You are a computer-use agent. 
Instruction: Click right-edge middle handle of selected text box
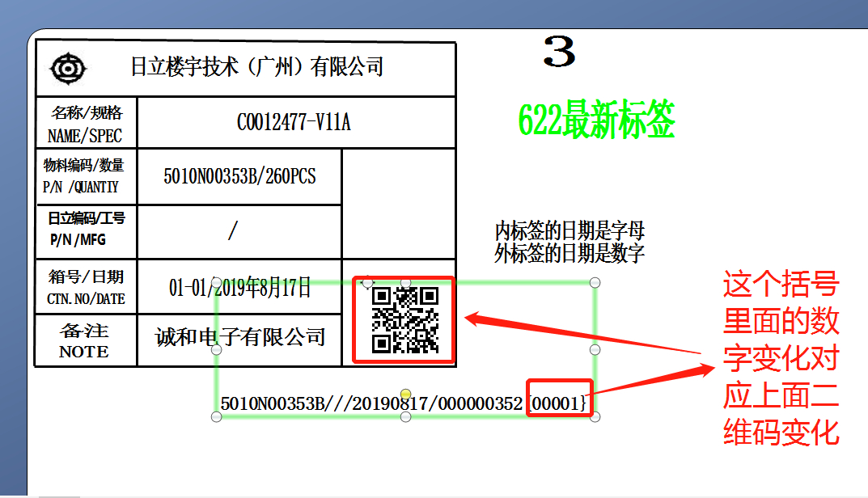[595, 350]
